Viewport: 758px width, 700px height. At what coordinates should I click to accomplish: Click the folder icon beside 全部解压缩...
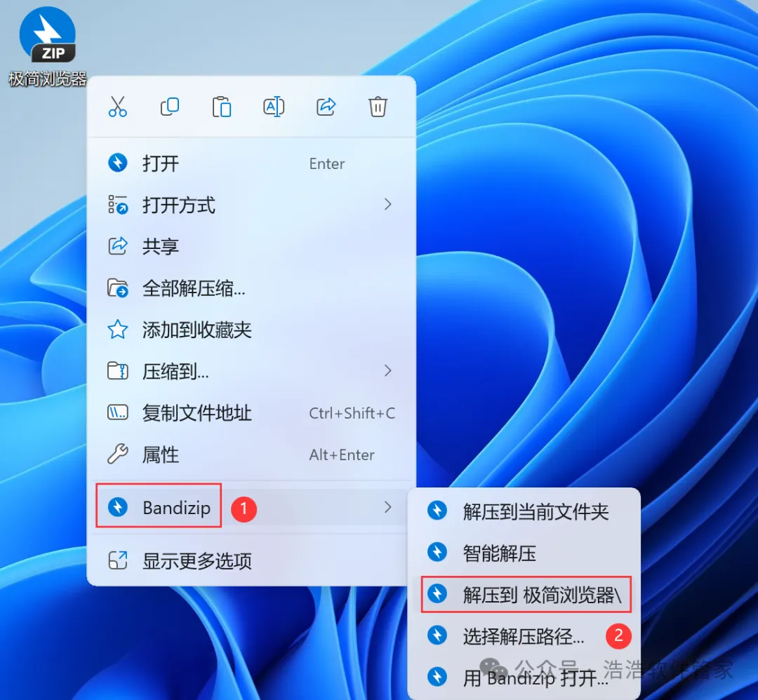(117, 288)
